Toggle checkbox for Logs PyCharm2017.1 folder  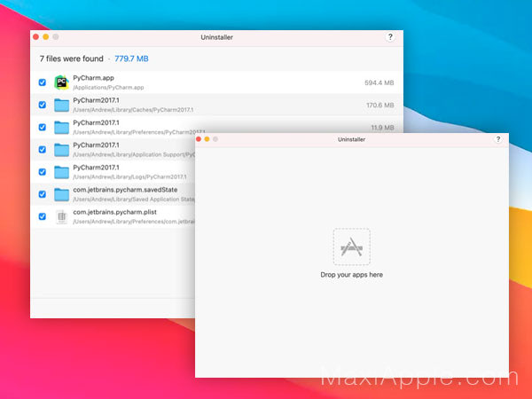(x=42, y=172)
